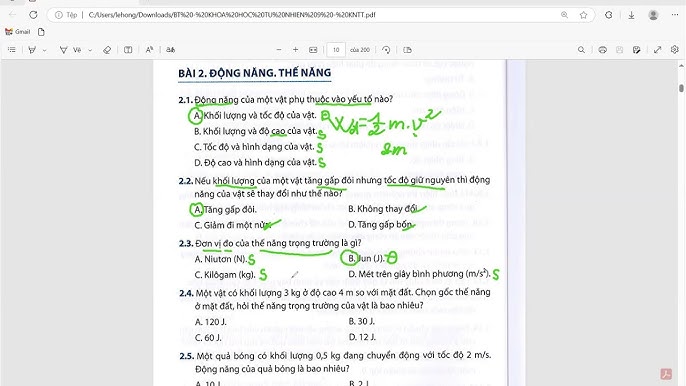Open PDF viewer settings gear
The width and height of the screenshot is (686, 386).
(x=675, y=50)
